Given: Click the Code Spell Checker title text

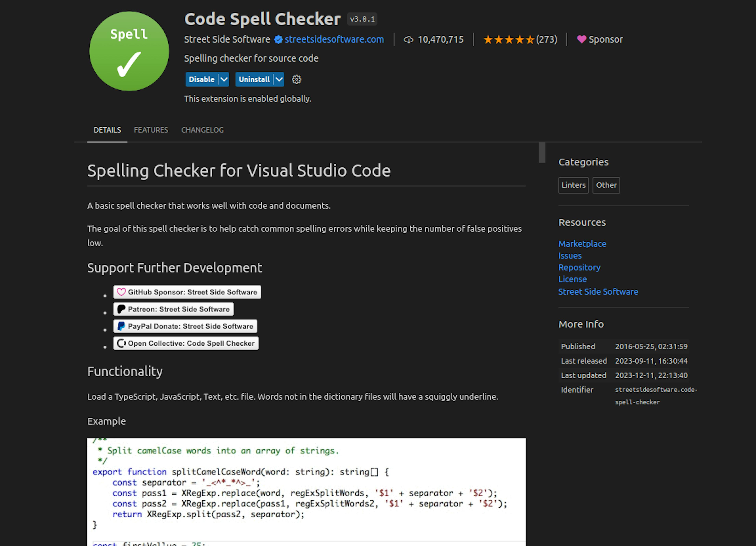Looking at the screenshot, I should pyautogui.click(x=262, y=19).
